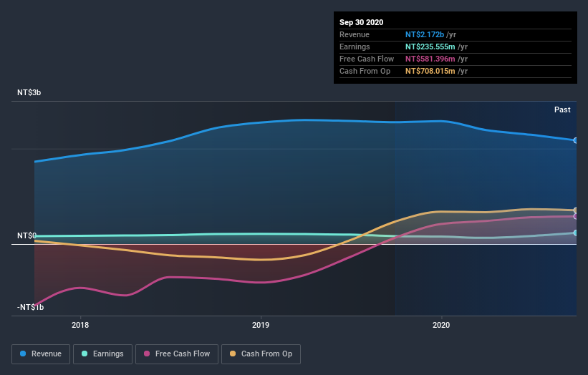The width and height of the screenshot is (588, 375).
Task: Toggle the Revenue series legend button
Action: [x=41, y=354]
